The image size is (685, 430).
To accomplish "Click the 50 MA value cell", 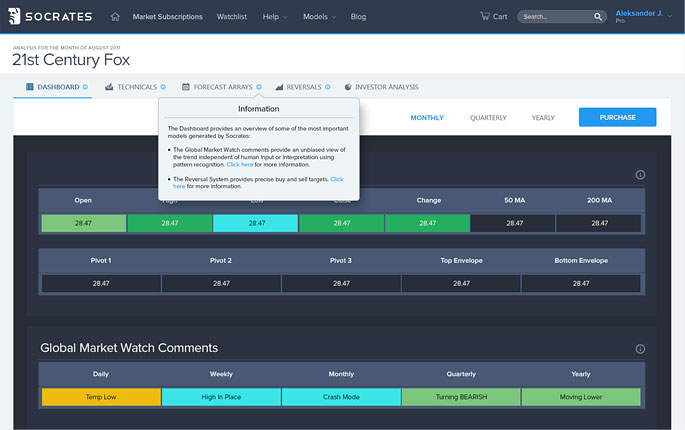I will coord(513,223).
